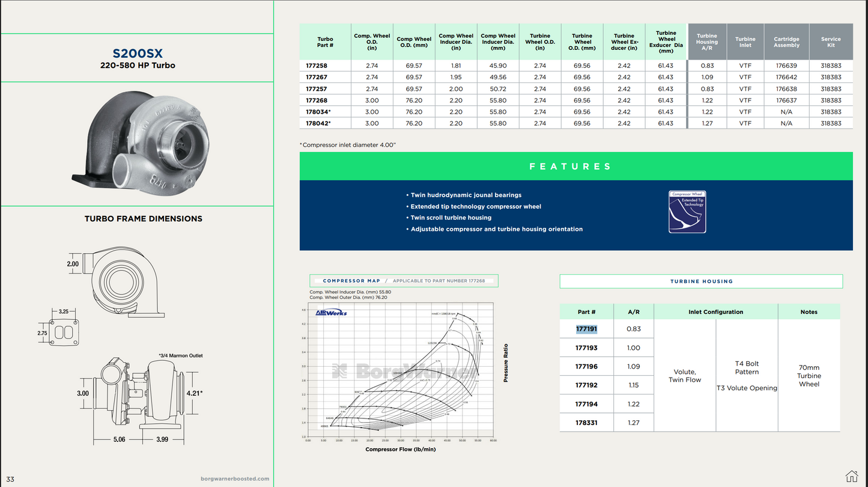The image size is (868, 487).
Task: Click the AirWerks logo on the compressor map
Action: coord(332,313)
